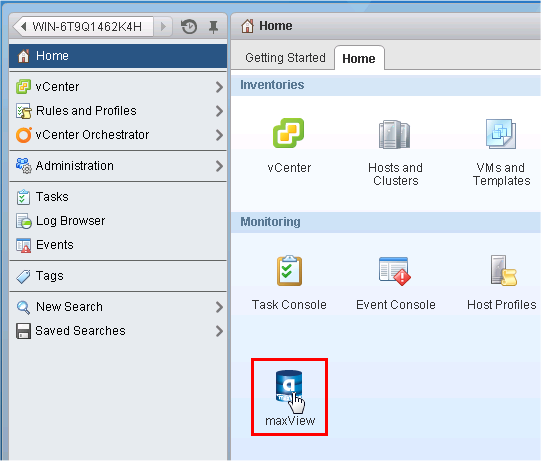541x461 pixels.
Task: Click the Monitoring section header
Action: [x=385, y=222]
